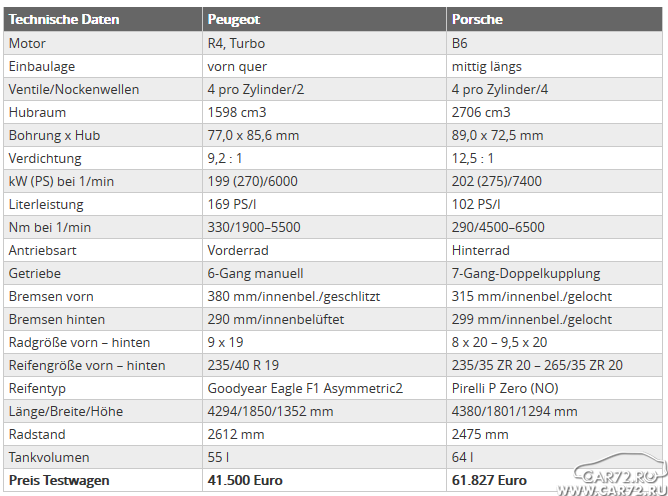Click the 41.500 Euro price cell

pos(325,480)
